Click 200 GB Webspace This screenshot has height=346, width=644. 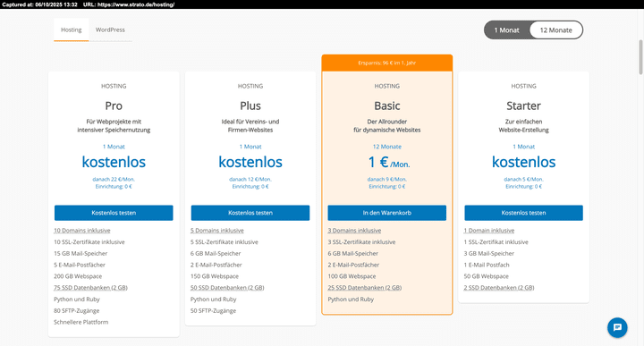(x=78, y=276)
